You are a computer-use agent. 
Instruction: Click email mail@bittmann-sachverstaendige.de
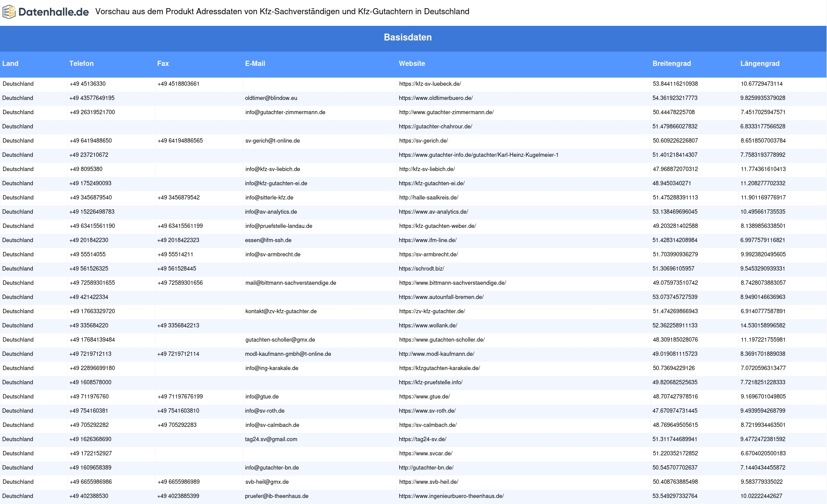coord(291,283)
